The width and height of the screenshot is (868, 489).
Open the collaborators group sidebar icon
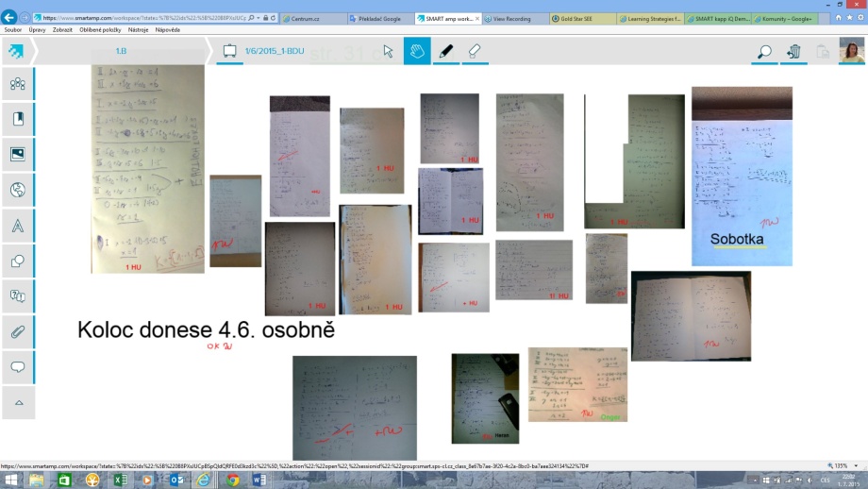point(18,84)
